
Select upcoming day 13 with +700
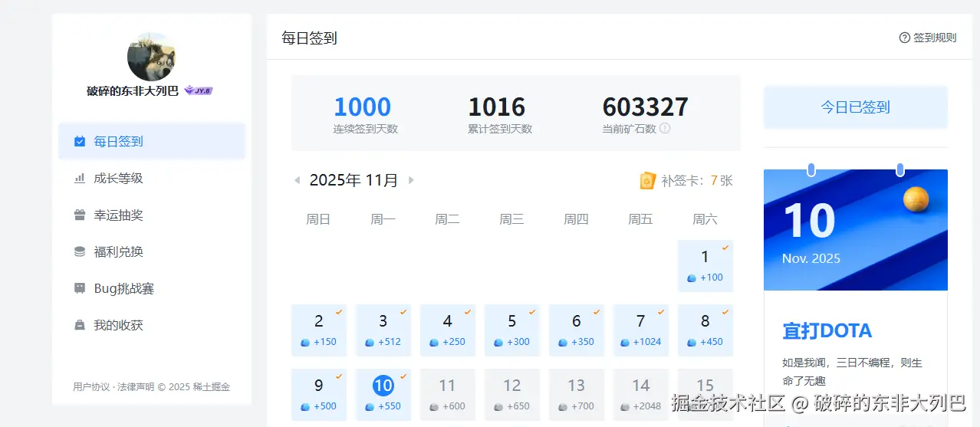(x=577, y=395)
